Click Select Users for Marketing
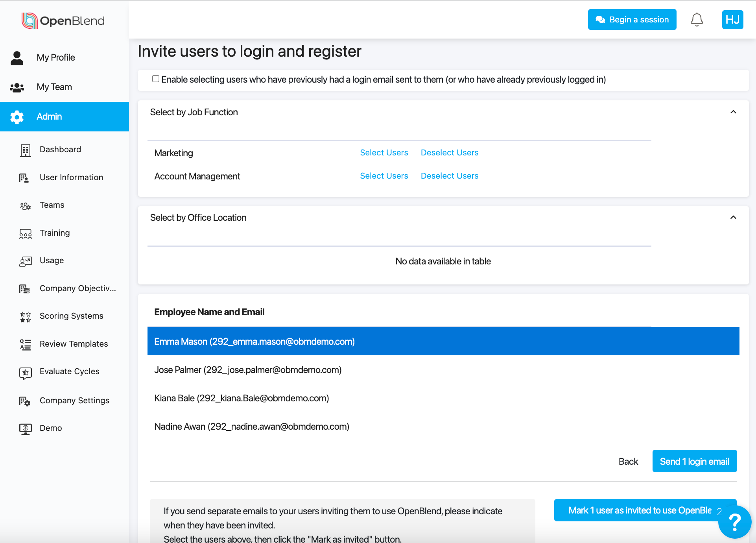Image resolution: width=756 pixels, height=543 pixels. click(x=384, y=153)
